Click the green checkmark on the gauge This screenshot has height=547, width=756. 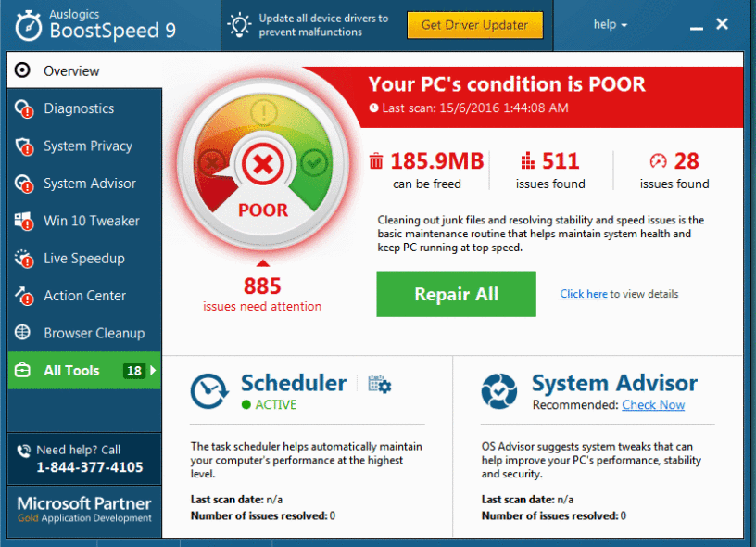coord(314,163)
